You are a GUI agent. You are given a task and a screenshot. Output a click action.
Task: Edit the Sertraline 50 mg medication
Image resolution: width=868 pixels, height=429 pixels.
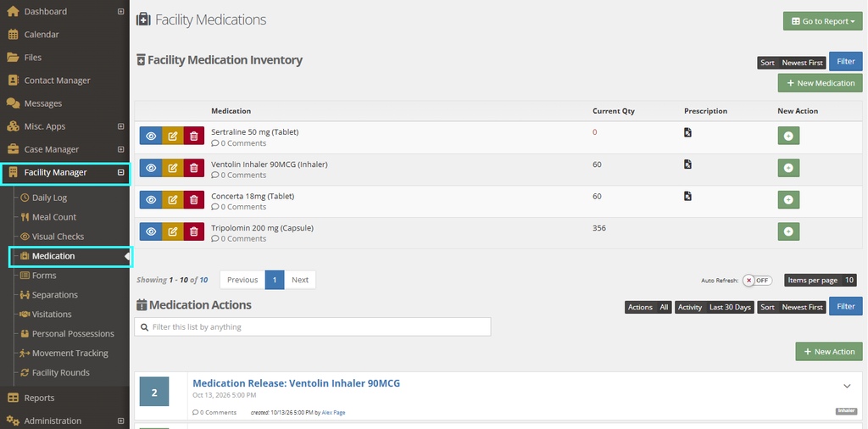(173, 136)
